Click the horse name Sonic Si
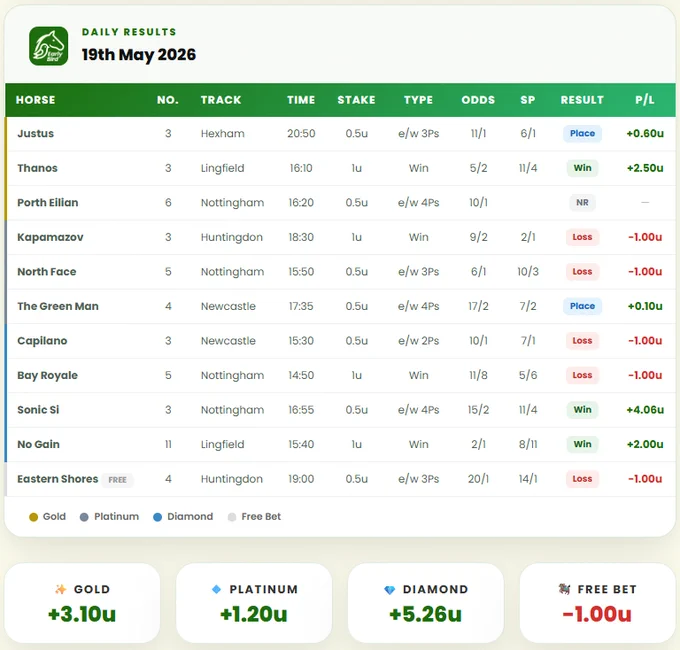Image resolution: width=680 pixels, height=650 pixels. [x=38, y=410]
